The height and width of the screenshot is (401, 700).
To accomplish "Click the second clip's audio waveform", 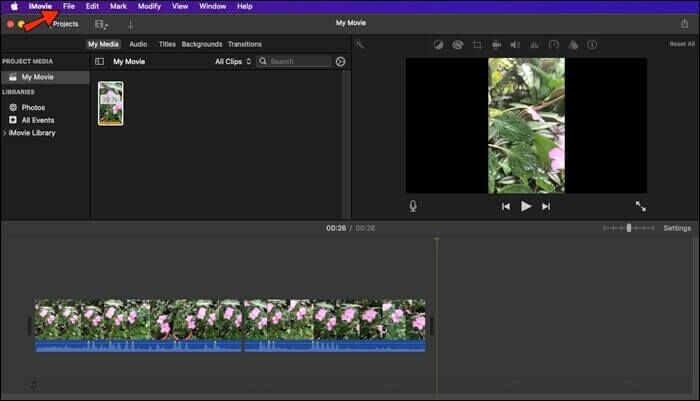I will [335, 346].
